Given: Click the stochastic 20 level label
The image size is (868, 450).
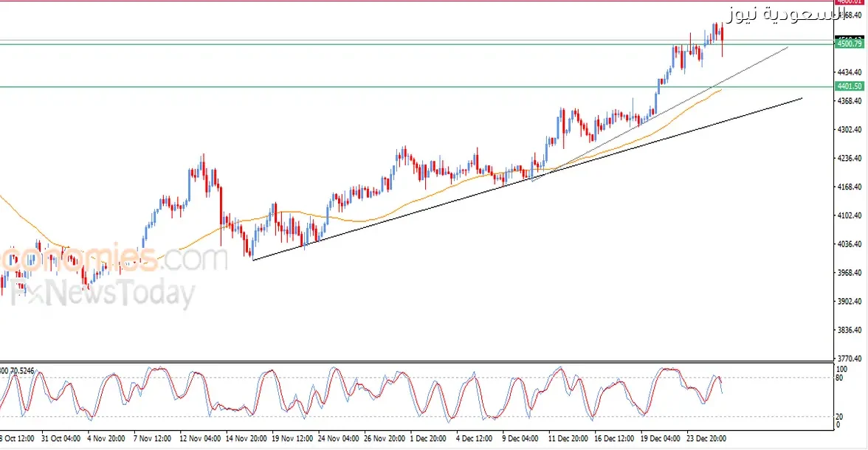Looking at the screenshot, I should pyautogui.click(x=840, y=417).
